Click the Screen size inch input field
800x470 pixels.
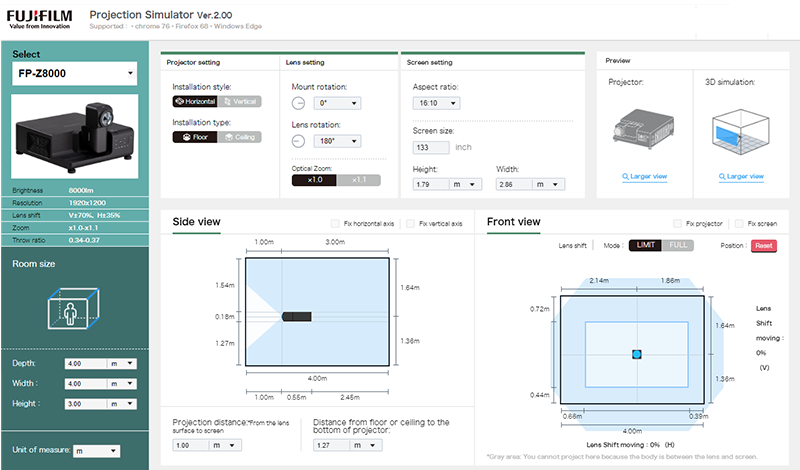coord(431,147)
